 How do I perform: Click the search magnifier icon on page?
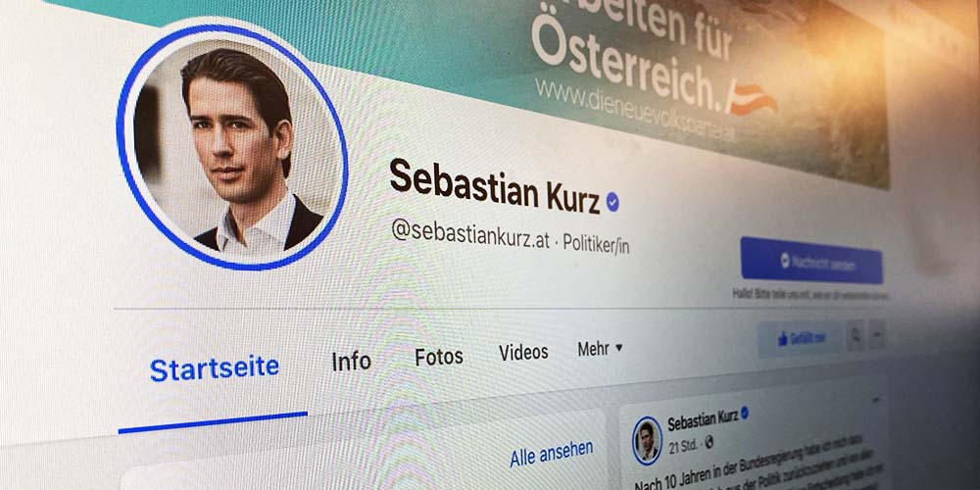pos(855,337)
